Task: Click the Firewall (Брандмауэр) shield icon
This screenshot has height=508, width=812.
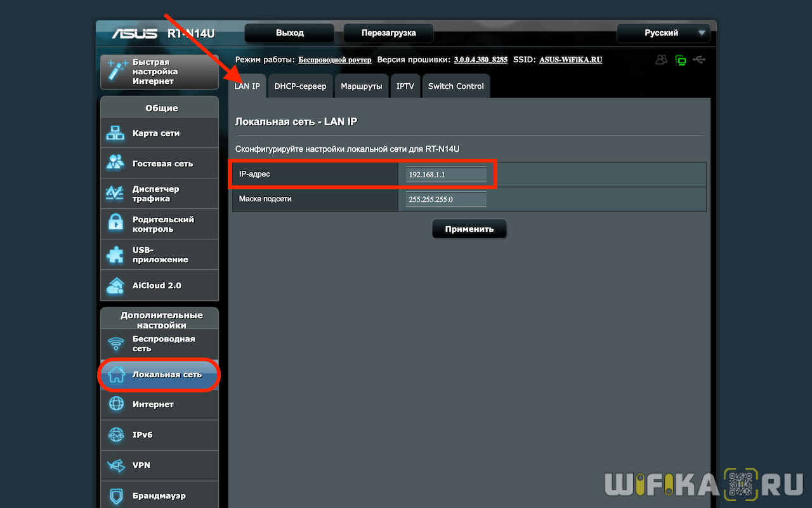Action: tap(116, 495)
